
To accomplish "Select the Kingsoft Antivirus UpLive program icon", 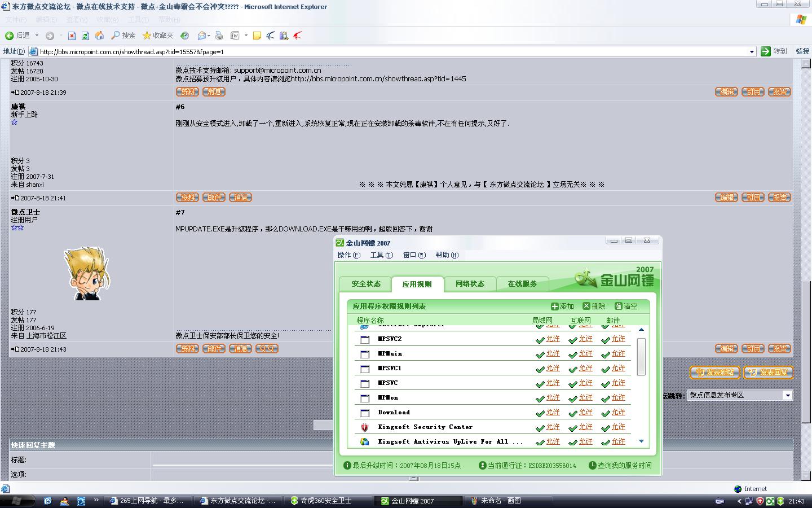I will (365, 442).
